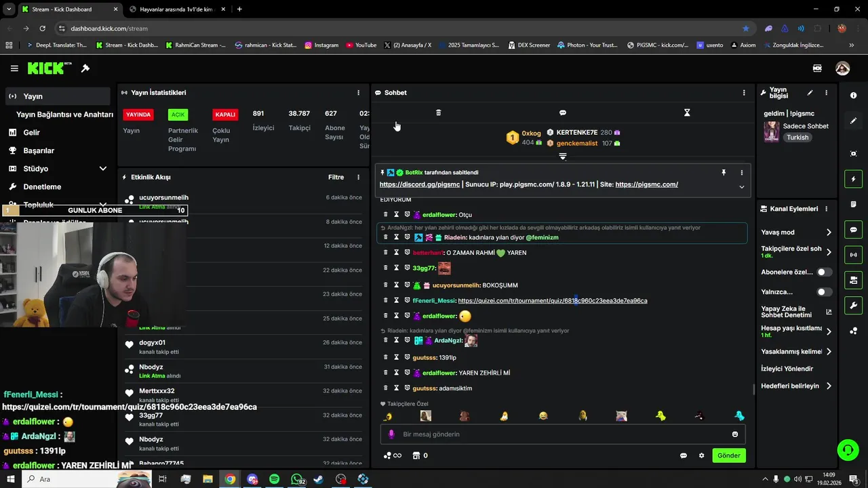Open Denetleme in left sidebar
Viewport: 868px width, 488px height.
[x=58, y=187]
